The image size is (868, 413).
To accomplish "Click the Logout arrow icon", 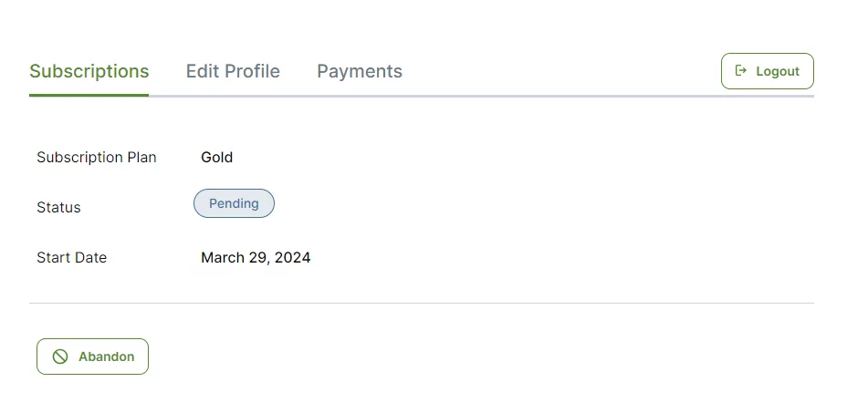I will pyautogui.click(x=741, y=71).
